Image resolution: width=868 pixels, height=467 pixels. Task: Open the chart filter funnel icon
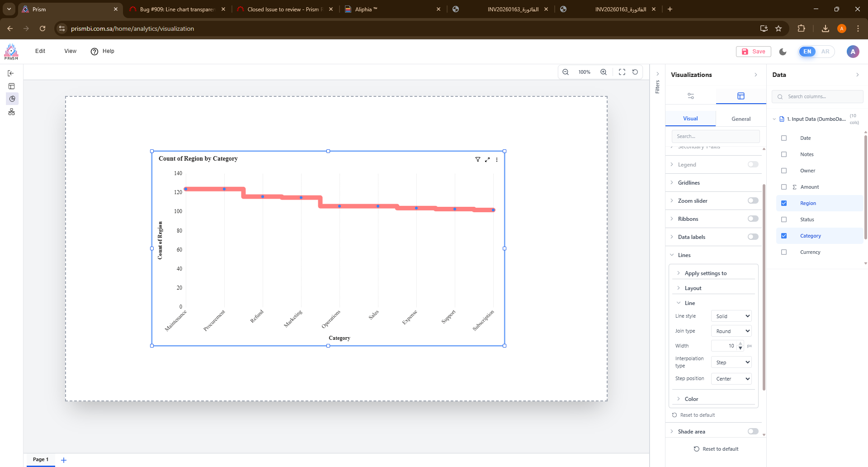[x=478, y=159]
